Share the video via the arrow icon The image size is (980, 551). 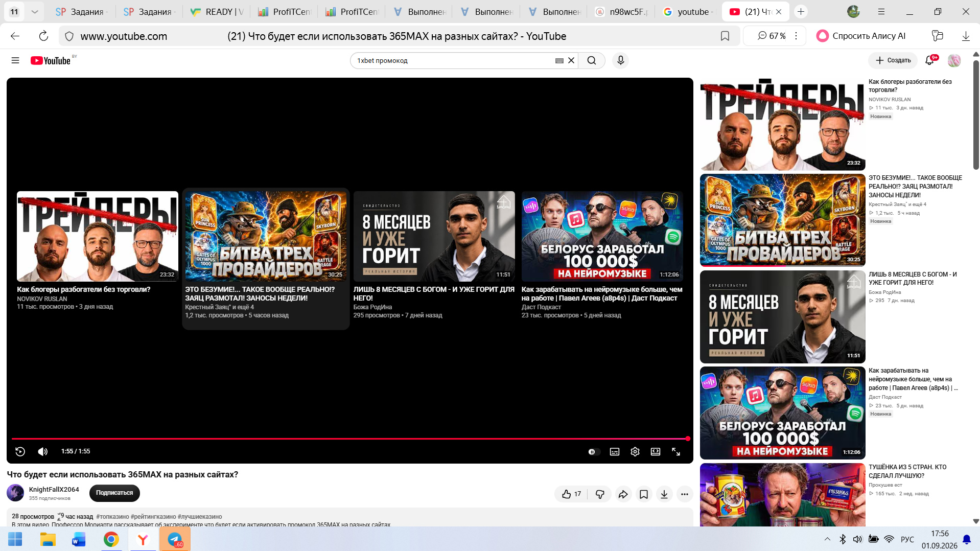tap(623, 494)
